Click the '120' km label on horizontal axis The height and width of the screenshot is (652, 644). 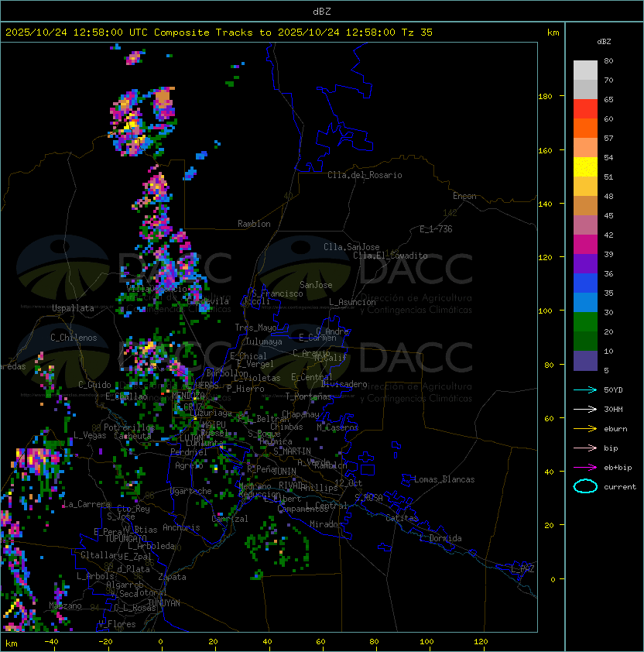point(481,642)
